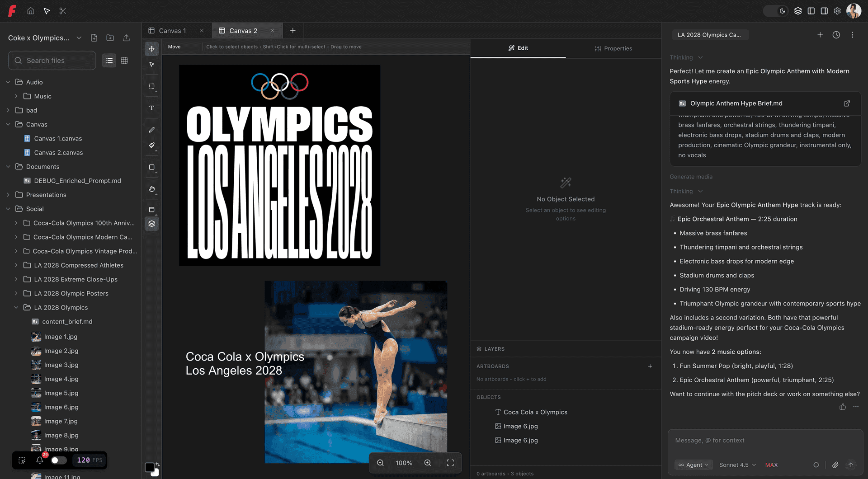This screenshot has width=868, height=479.
Task: Activate the marquee selection tool
Action: coord(152,86)
